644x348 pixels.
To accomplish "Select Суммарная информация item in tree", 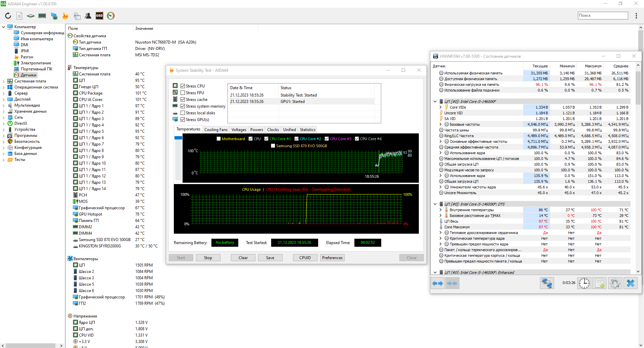I will (42, 33).
